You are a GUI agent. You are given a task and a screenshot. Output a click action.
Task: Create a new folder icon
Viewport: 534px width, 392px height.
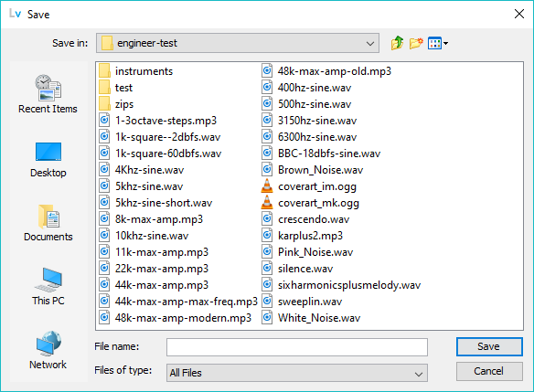click(x=416, y=43)
